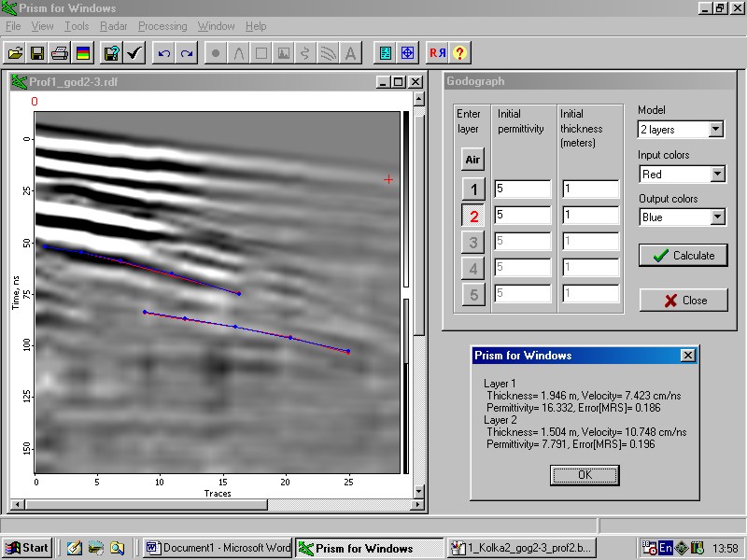
Task: Maximize the Prof1_god2-3.rdf child window
Action: tap(399, 82)
